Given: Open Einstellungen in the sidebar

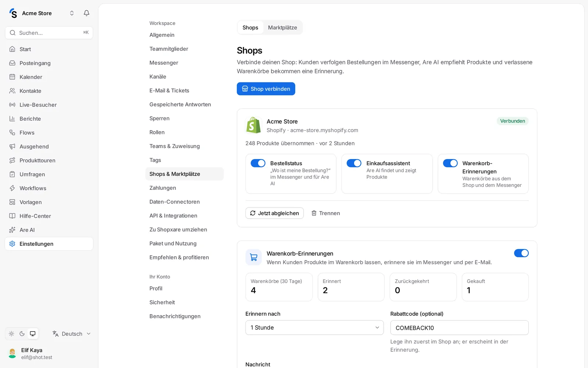Looking at the screenshot, I should (49, 244).
